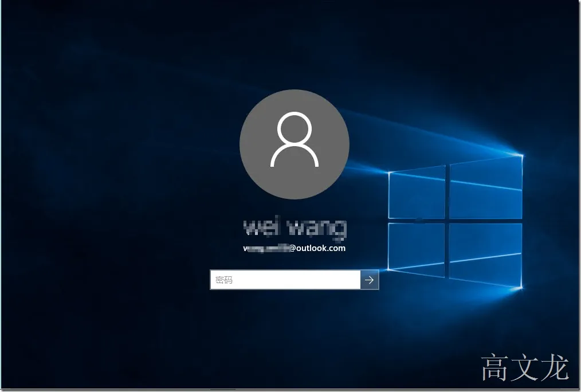
Task: Click the outlook.com email address text
Action: coord(294,248)
